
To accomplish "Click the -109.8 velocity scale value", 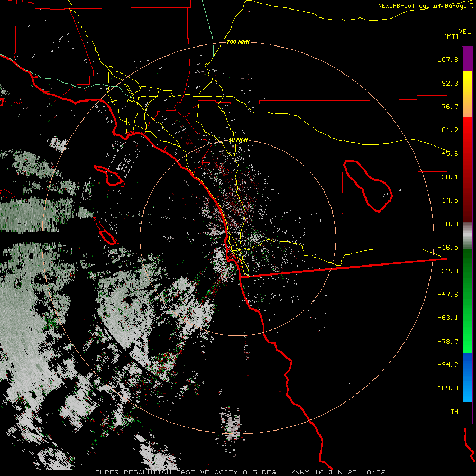I will click(x=446, y=388).
